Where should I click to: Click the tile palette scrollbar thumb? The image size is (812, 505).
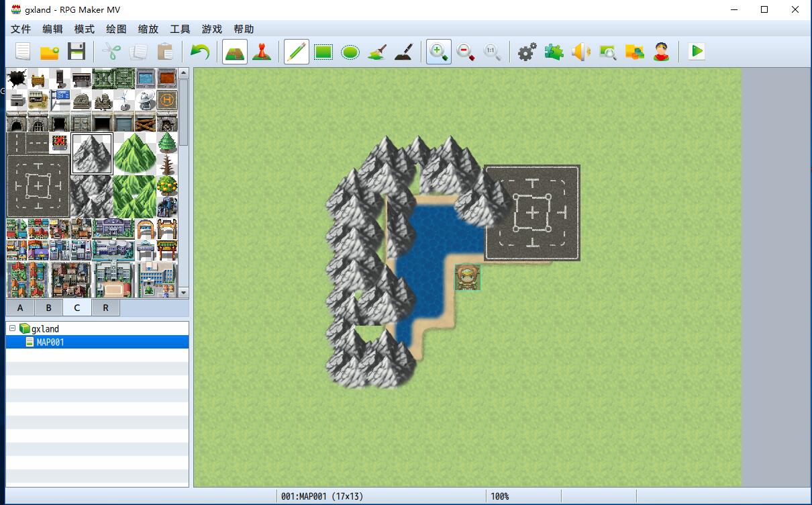click(184, 112)
